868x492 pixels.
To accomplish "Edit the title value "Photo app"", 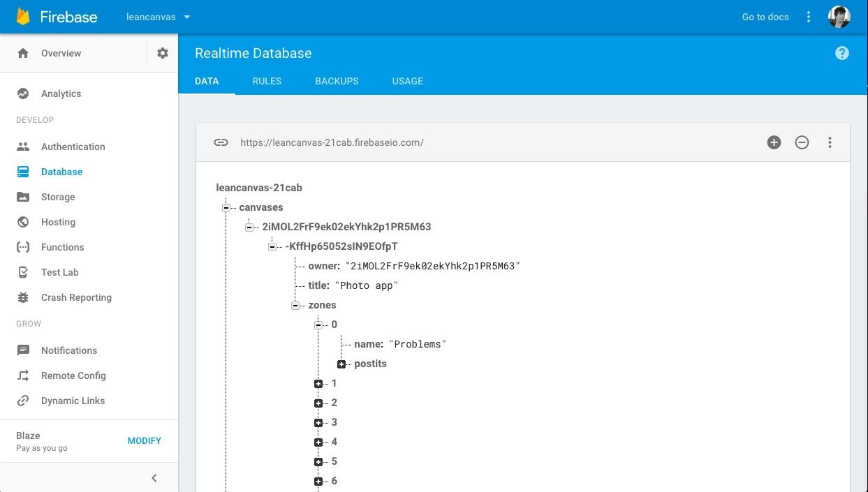I will pos(367,285).
